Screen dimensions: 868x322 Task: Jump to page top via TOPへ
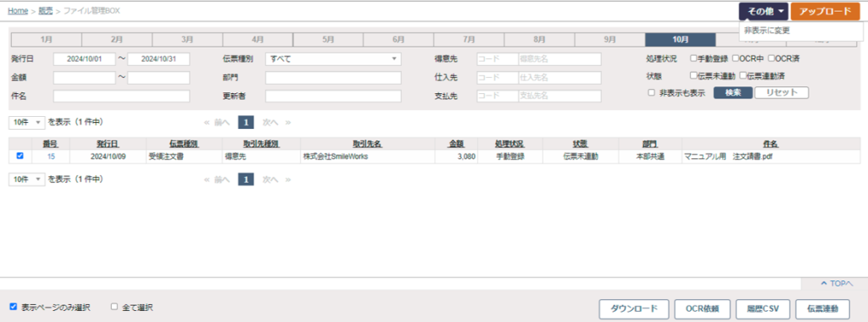click(837, 283)
